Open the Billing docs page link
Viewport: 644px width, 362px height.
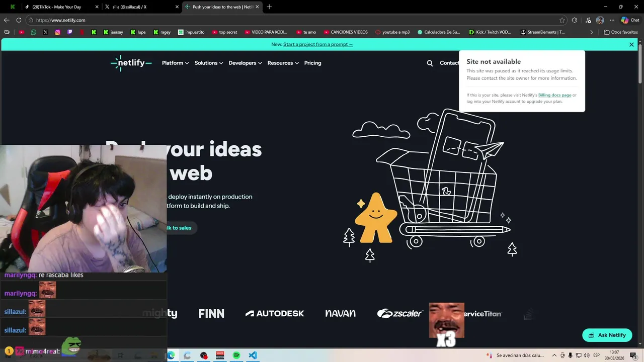coord(554,95)
